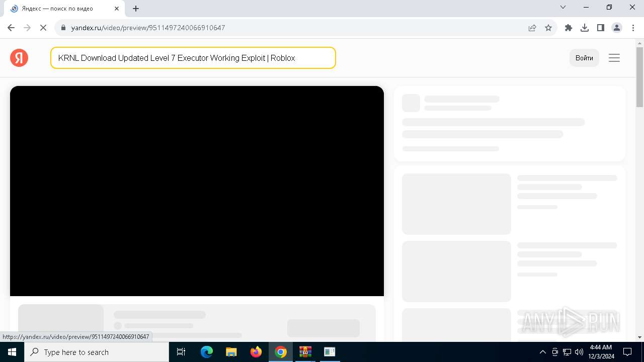
Task: Open the notification center icon
Action: (628, 352)
